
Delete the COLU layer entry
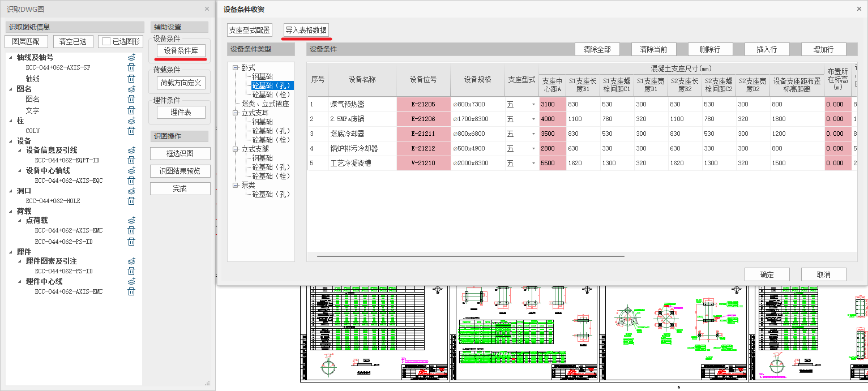click(131, 131)
